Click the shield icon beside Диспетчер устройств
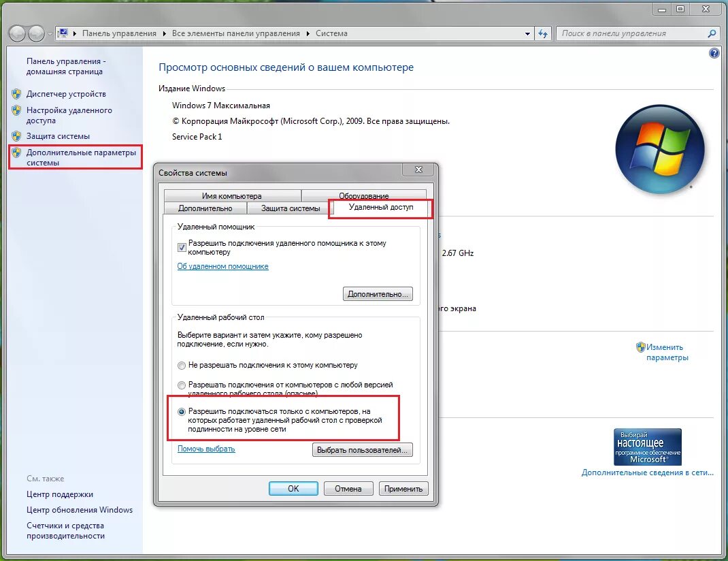728x561 pixels. pyautogui.click(x=17, y=94)
